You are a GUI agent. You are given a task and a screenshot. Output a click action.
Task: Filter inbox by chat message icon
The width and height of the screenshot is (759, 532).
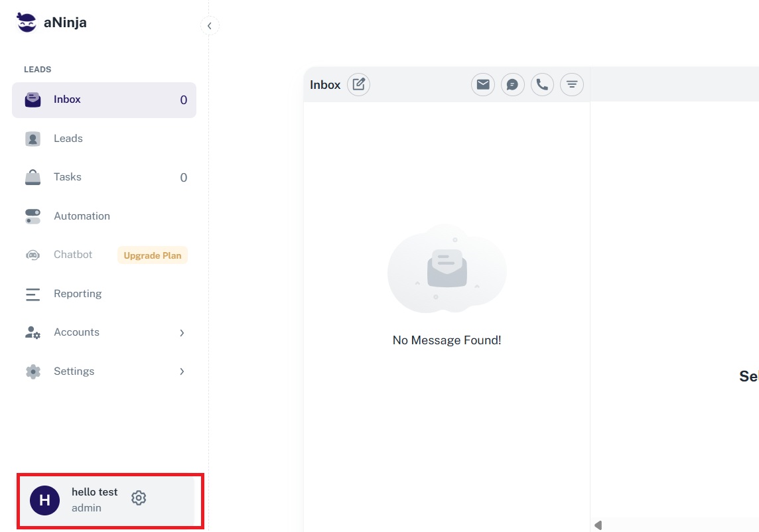[x=512, y=84]
